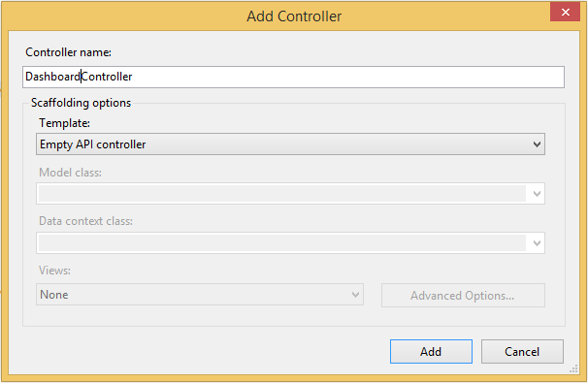Select the Data context class combo box
The width and height of the screenshot is (588, 383).
(290, 243)
